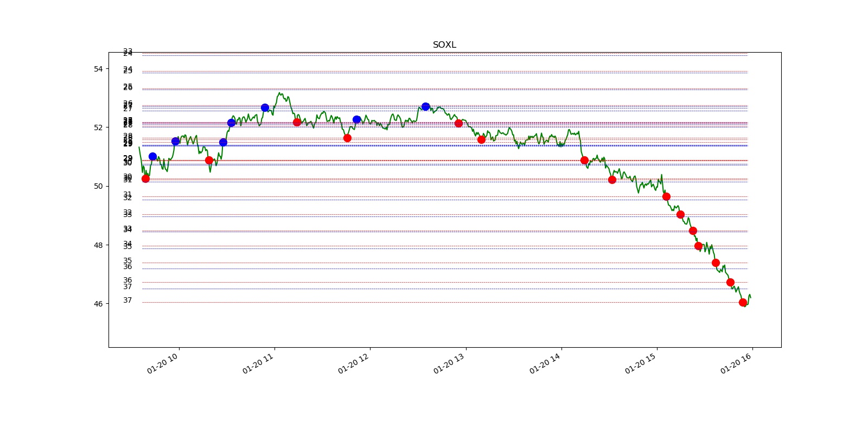Select the blue marker at 10:30 near 51.5

(x=223, y=142)
